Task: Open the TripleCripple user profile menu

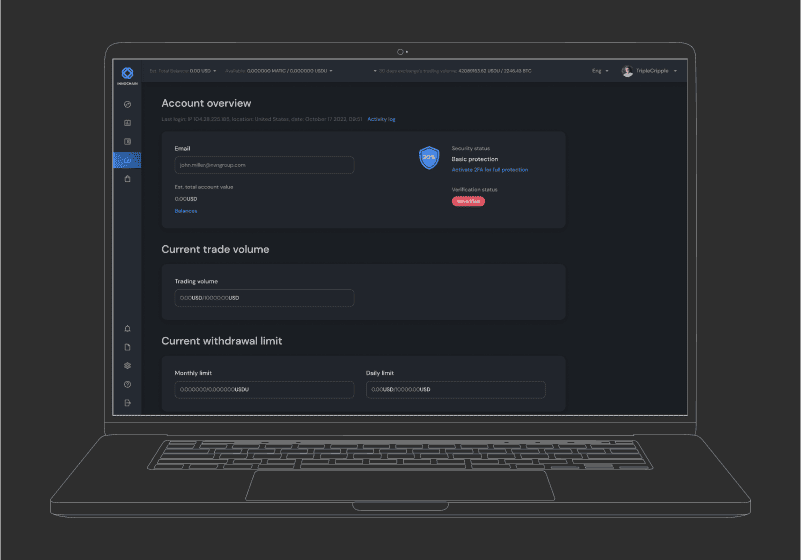Action: [649, 71]
